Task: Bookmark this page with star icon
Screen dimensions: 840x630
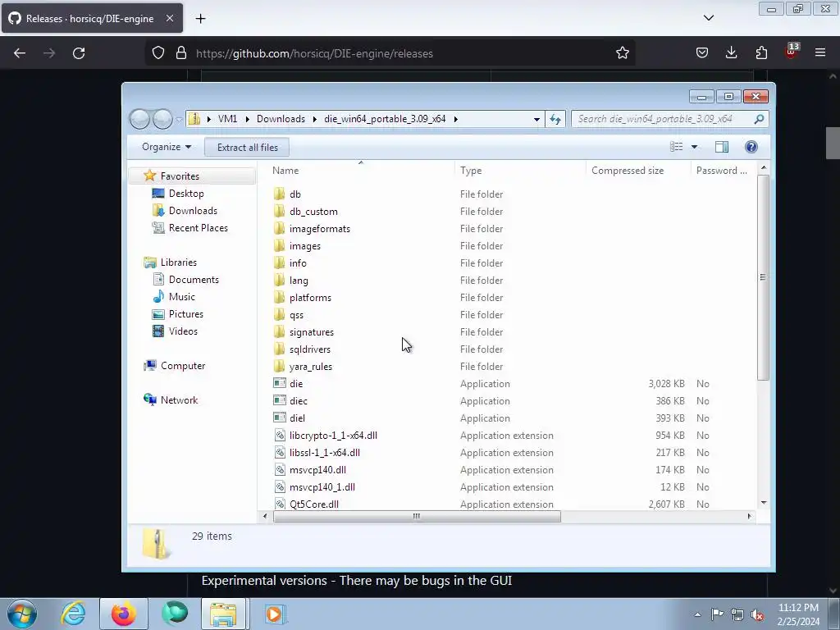Action: (622, 53)
